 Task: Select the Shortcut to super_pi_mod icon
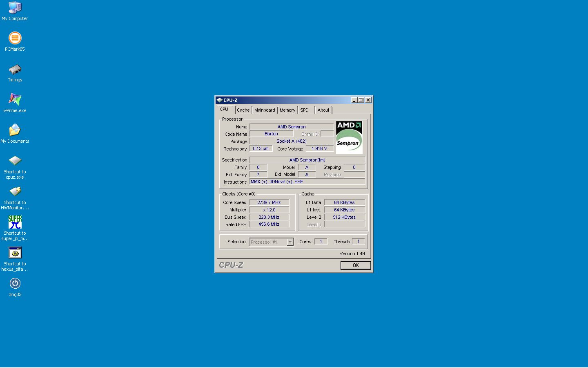[x=15, y=228]
